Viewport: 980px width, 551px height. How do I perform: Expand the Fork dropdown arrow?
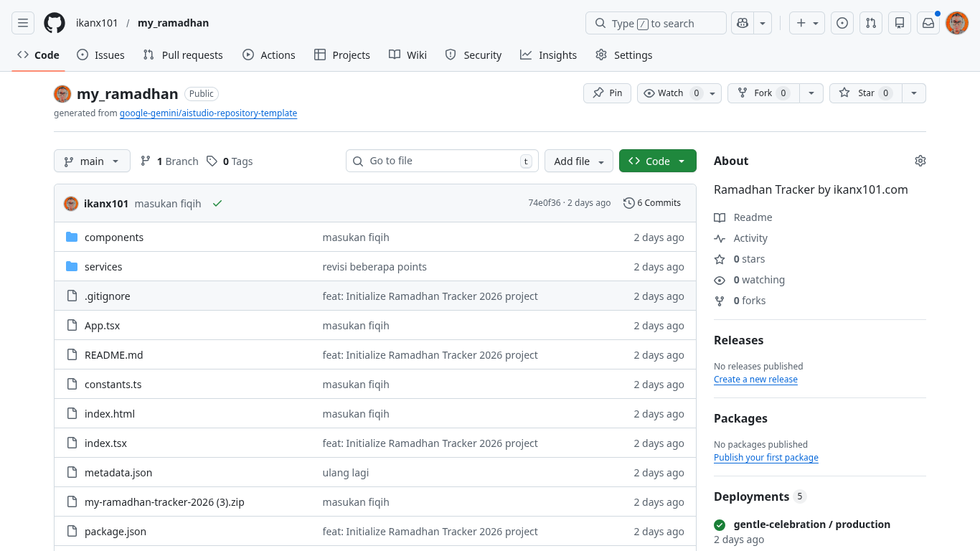click(x=811, y=93)
